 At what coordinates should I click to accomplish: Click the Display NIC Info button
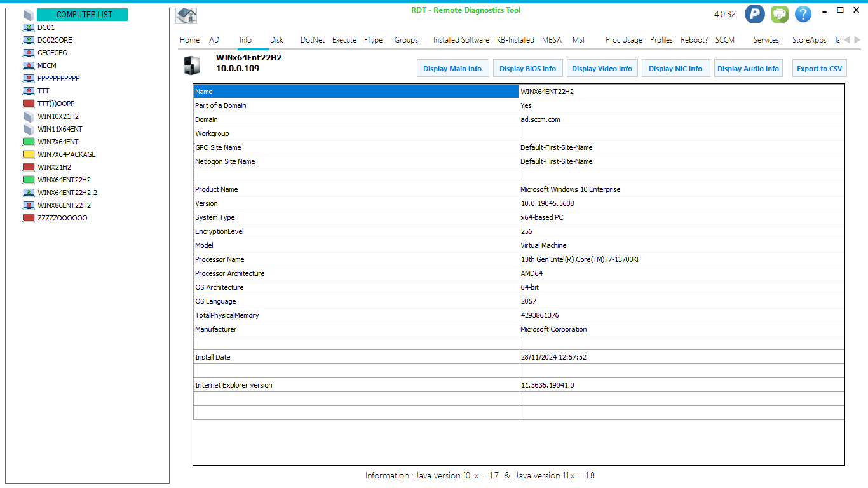[675, 69]
